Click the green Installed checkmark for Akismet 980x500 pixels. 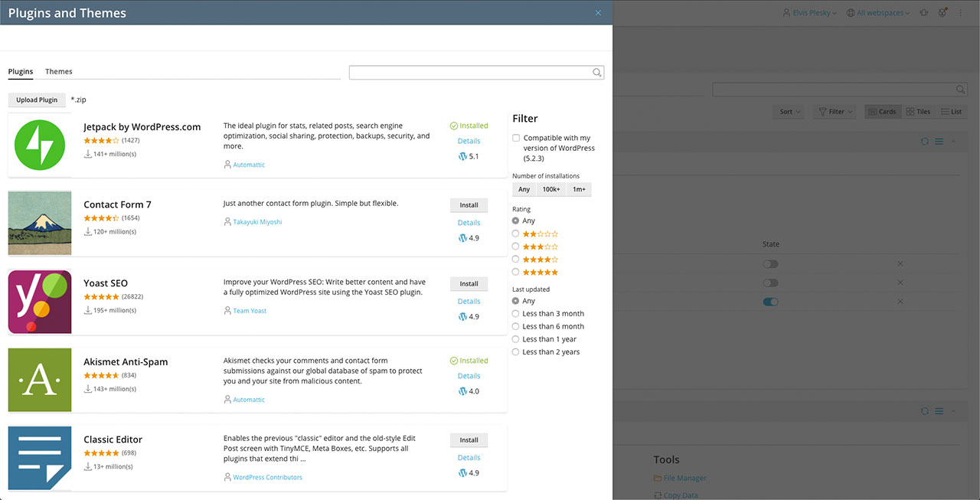453,361
